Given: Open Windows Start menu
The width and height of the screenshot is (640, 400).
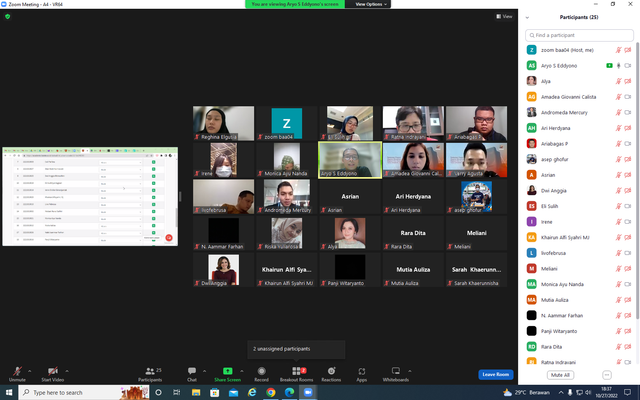Looking at the screenshot, I should coord(9,392).
